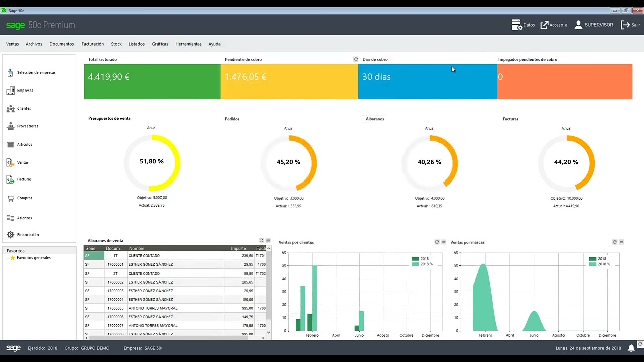644x362 pixels.
Task: Click the Albaranes table horizontal scrollbar right arrow
Action: (x=263, y=338)
